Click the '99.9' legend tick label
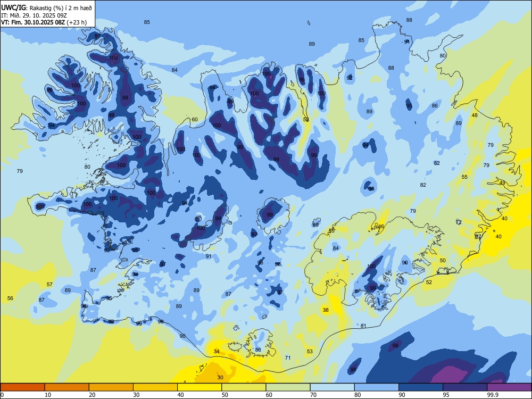This screenshot has width=532, height=399. pyautogui.click(x=493, y=395)
